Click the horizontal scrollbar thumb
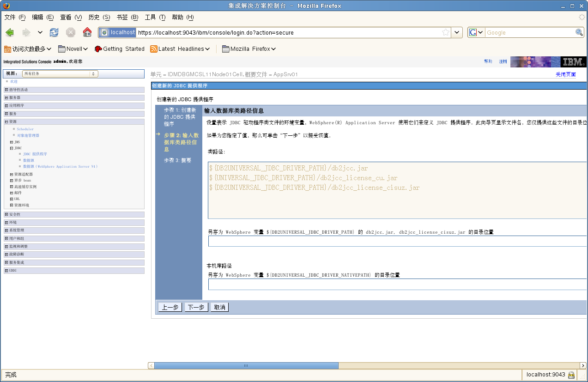This screenshot has height=382, width=588. click(246, 365)
